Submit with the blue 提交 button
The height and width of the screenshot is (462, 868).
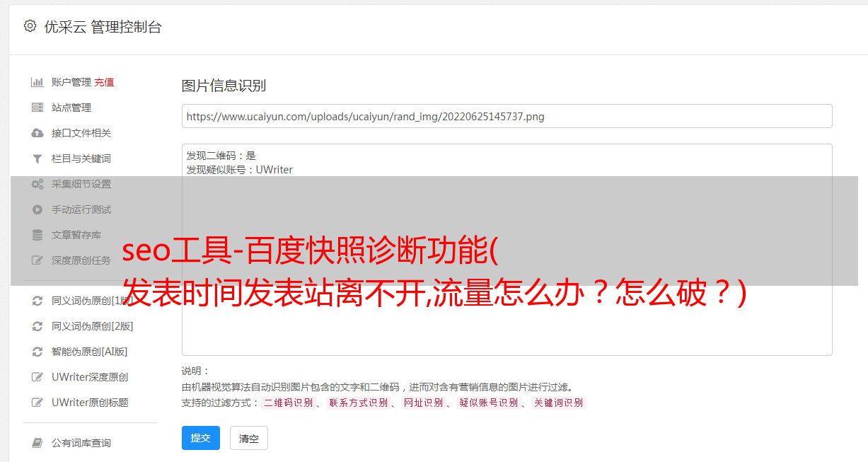(201, 438)
